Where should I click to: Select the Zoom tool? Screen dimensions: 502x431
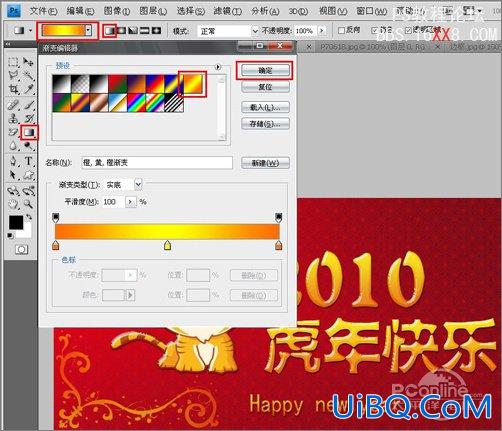point(28,204)
